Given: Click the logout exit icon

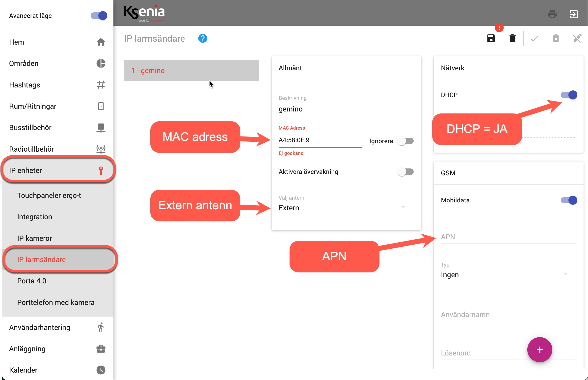Looking at the screenshot, I should [574, 14].
